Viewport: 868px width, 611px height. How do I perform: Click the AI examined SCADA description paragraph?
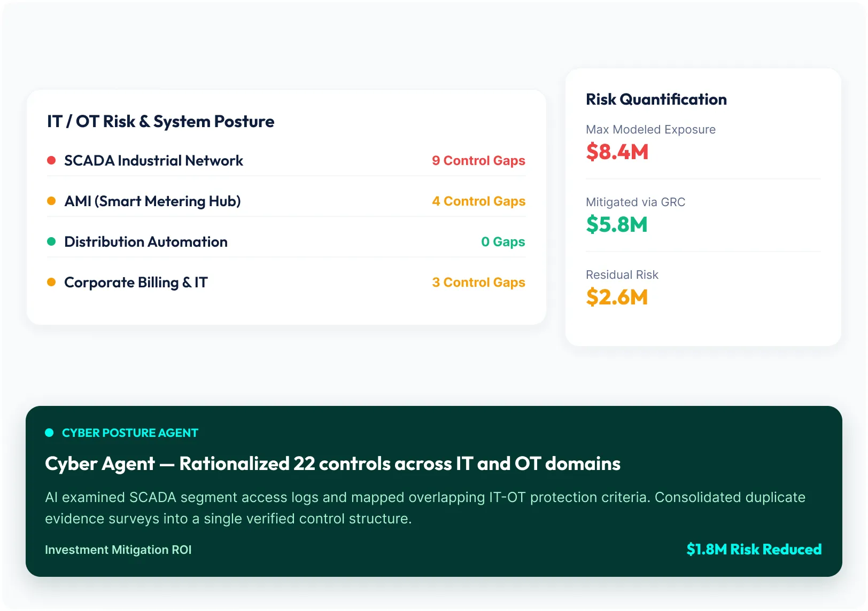coord(425,508)
